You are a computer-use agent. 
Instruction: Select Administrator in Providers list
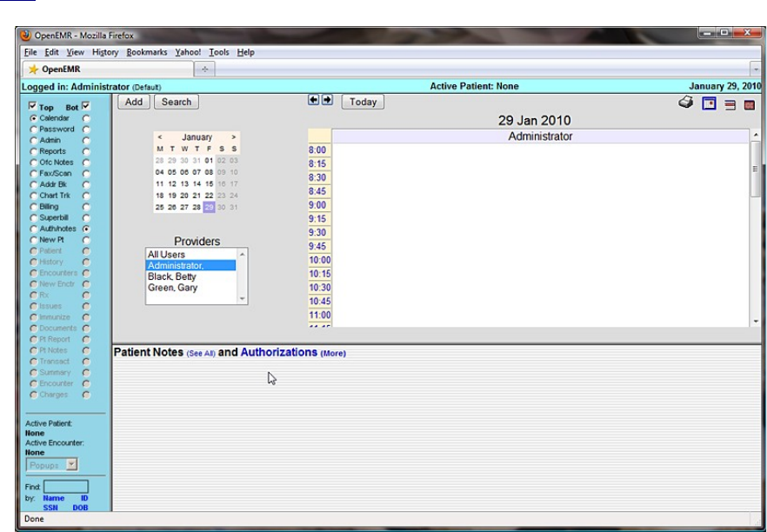(x=190, y=265)
